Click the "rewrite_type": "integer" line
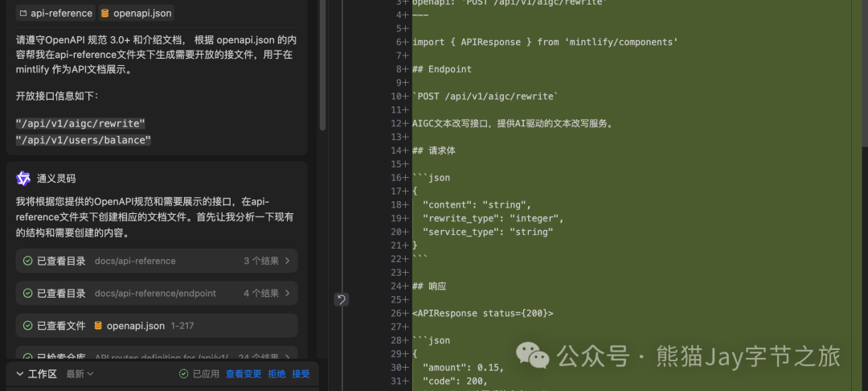Viewport: 868px width, 391px height. 493,218
